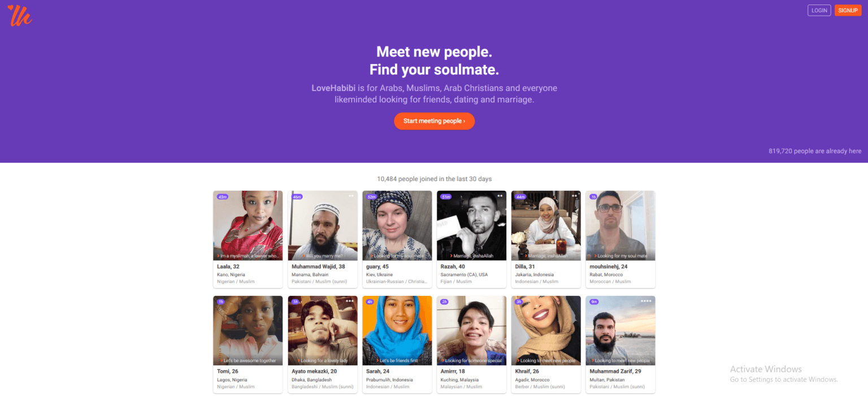Click Start meeting people
The height and width of the screenshot is (396, 868).
pyautogui.click(x=434, y=121)
